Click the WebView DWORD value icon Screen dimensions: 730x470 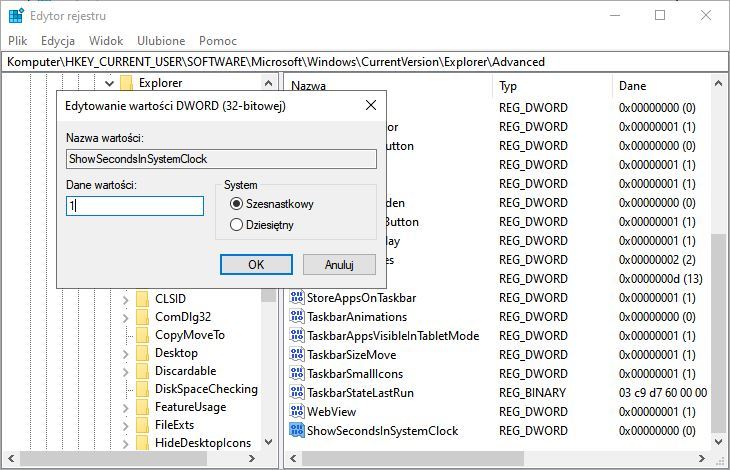point(296,411)
